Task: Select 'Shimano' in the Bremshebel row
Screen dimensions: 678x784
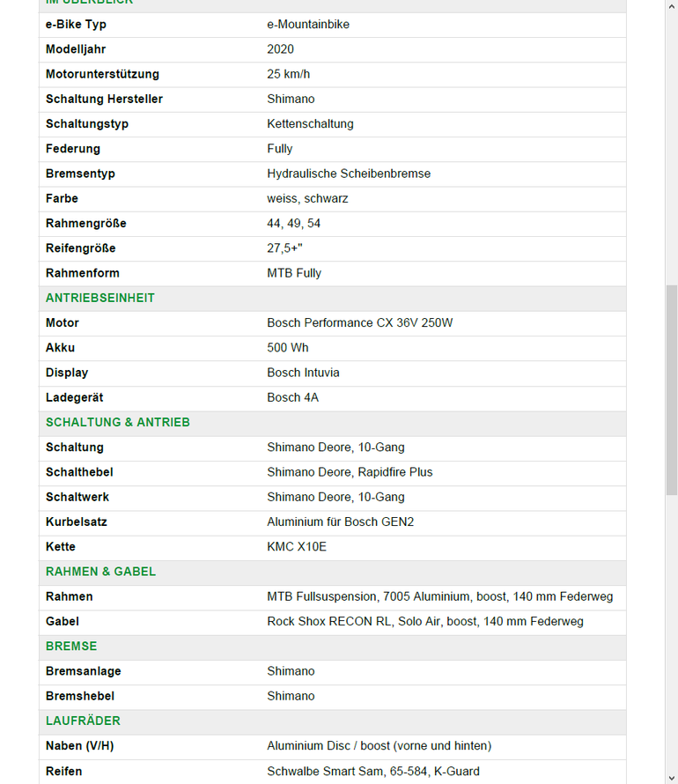Action: [291, 697]
